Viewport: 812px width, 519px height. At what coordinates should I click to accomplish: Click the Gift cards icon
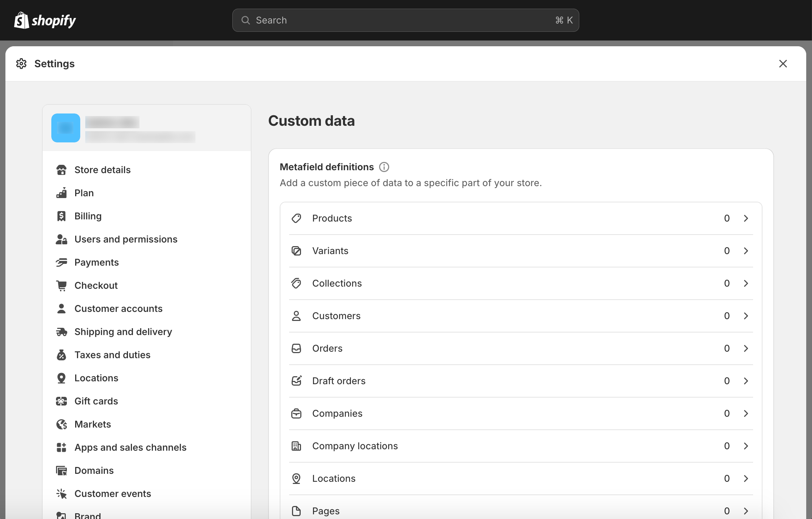pyautogui.click(x=61, y=401)
